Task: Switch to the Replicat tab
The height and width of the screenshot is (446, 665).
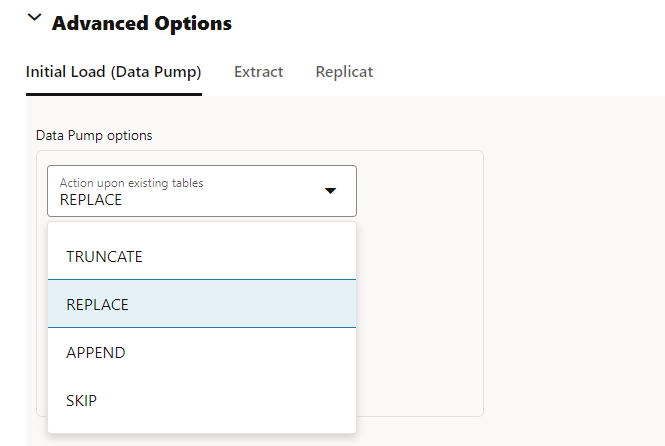Action: click(344, 72)
